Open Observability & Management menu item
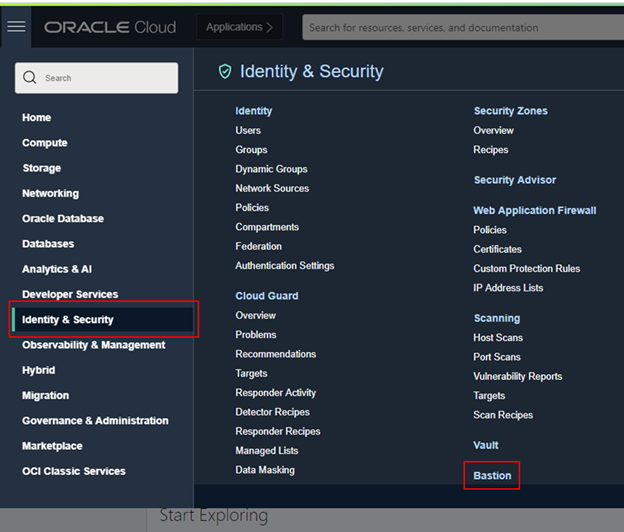Screen dimensions: 624x532 tap(94, 345)
